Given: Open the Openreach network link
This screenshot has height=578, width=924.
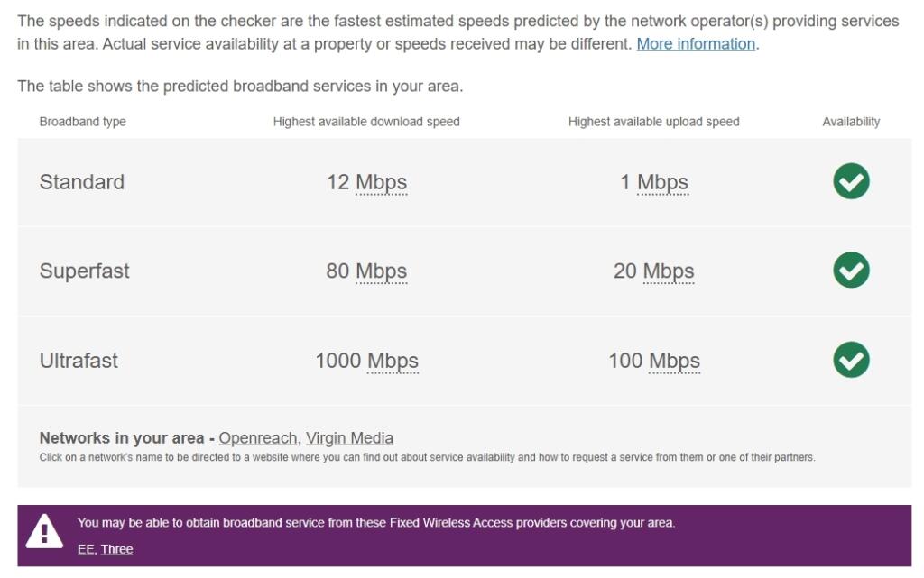Looking at the screenshot, I should [257, 438].
